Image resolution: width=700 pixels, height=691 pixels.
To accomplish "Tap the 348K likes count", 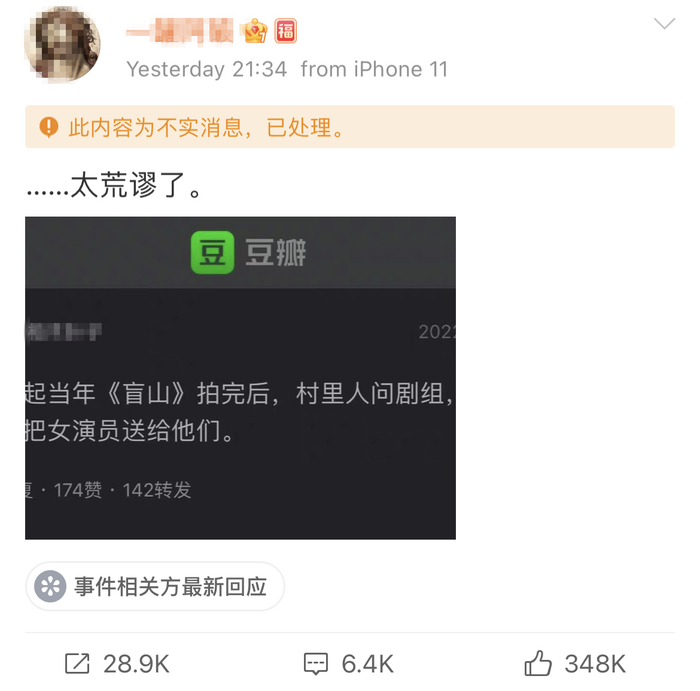I will point(595,664).
